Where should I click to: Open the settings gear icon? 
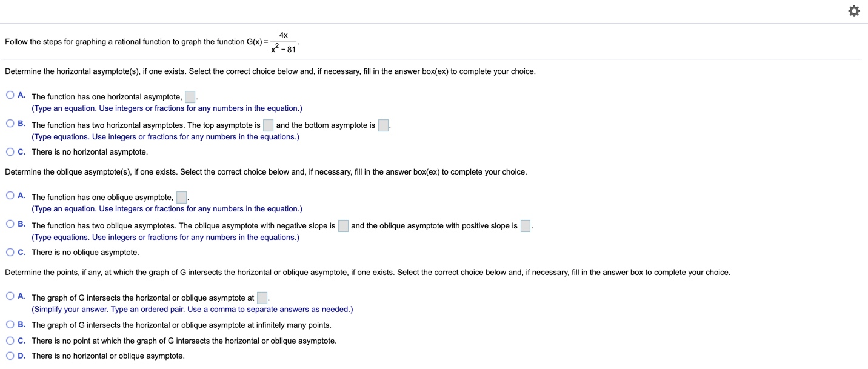[x=853, y=10]
